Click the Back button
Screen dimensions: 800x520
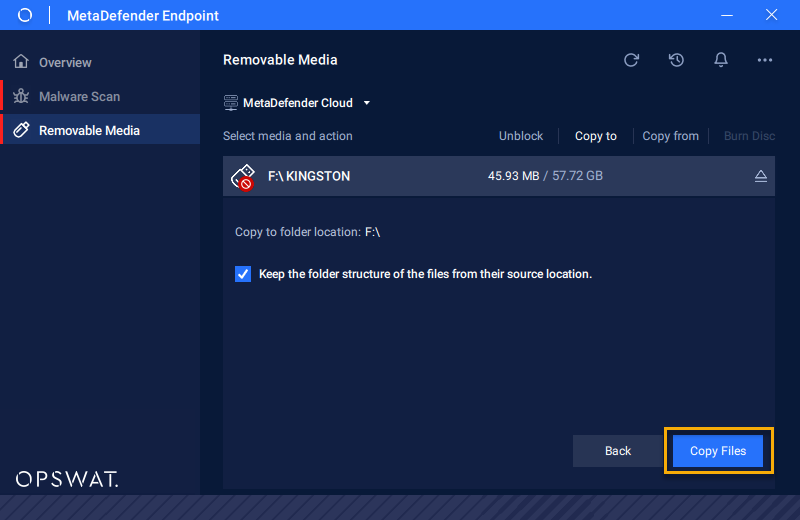[x=617, y=451]
